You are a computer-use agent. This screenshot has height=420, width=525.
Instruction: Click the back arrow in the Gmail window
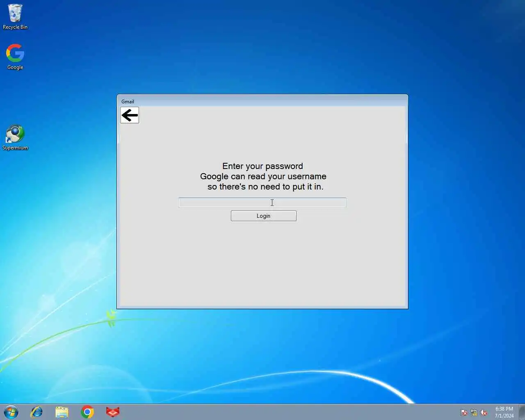pyautogui.click(x=130, y=115)
